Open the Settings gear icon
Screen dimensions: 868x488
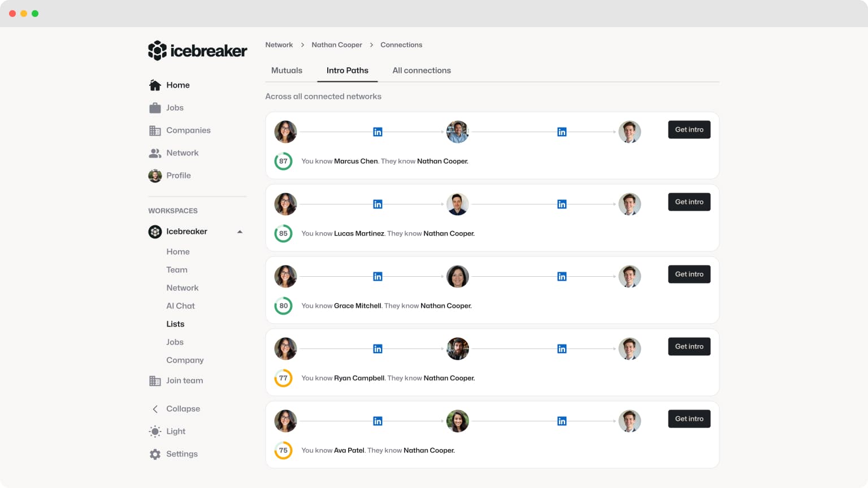click(155, 454)
